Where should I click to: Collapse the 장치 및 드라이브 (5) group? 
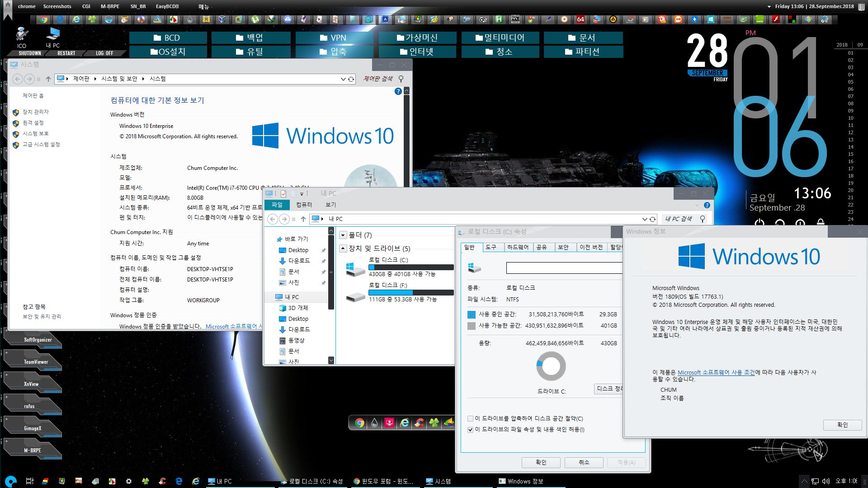point(343,248)
